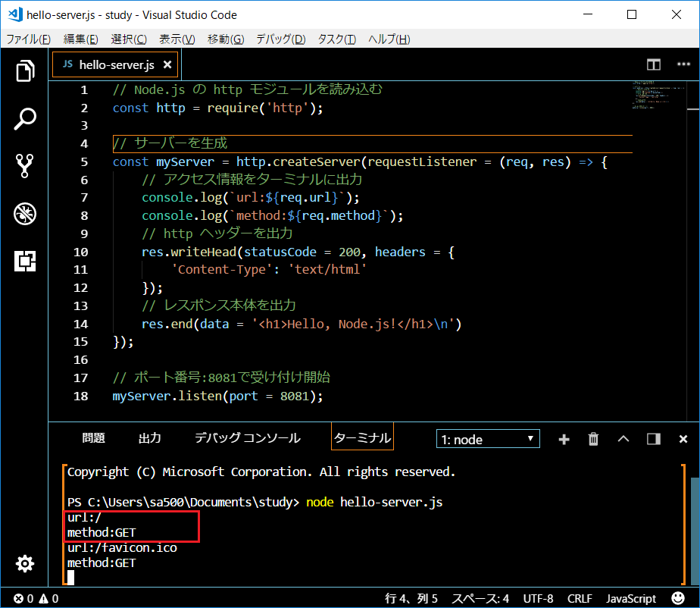Click the JavaScript language mode indicator
The height and width of the screenshot is (608, 700).
(630, 598)
